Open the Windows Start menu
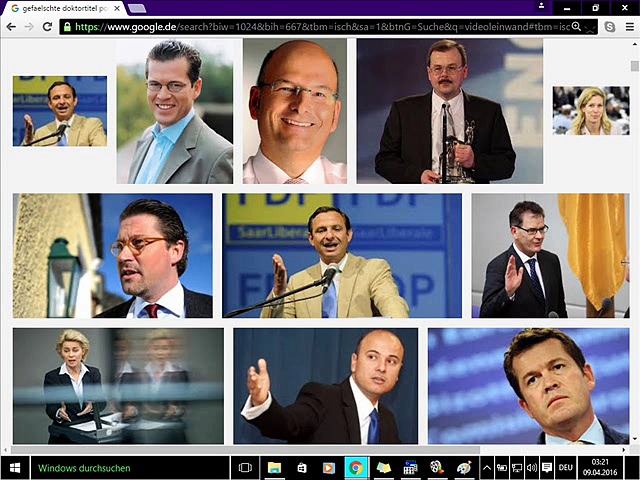Screen dimensions: 640x480 [x=15, y=467]
